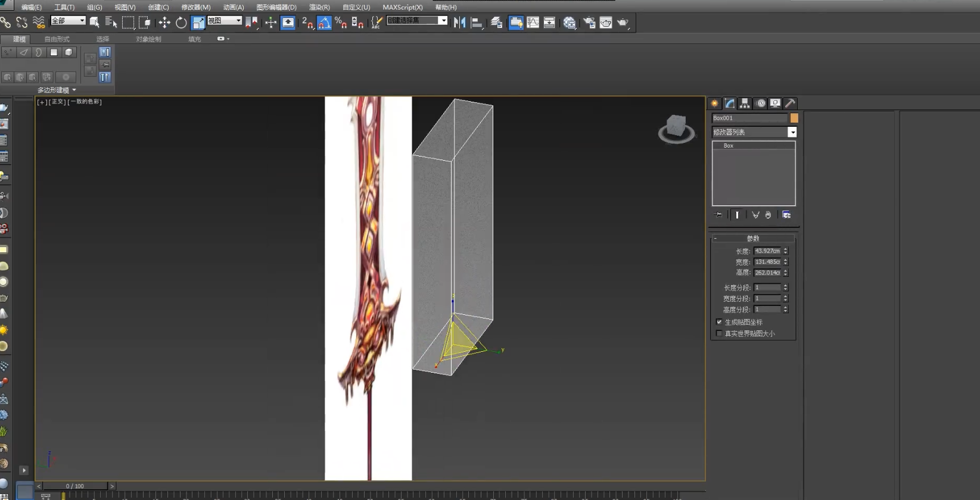The image size is (980, 500).
Task: Click Select and Manipulate icon
Action: (x=271, y=23)
